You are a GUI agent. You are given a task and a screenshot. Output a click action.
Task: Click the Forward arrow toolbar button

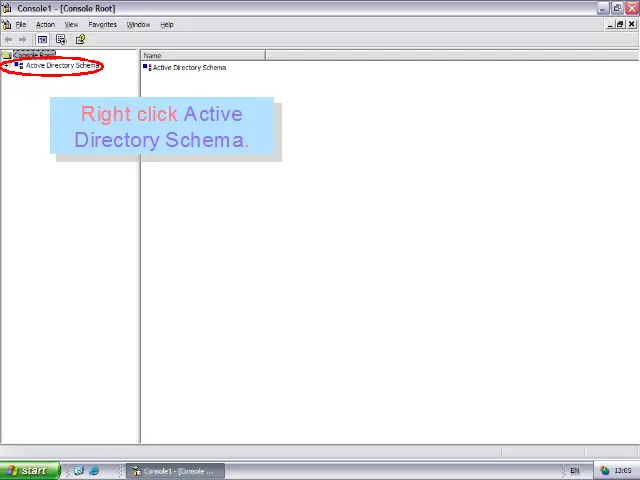23,39
